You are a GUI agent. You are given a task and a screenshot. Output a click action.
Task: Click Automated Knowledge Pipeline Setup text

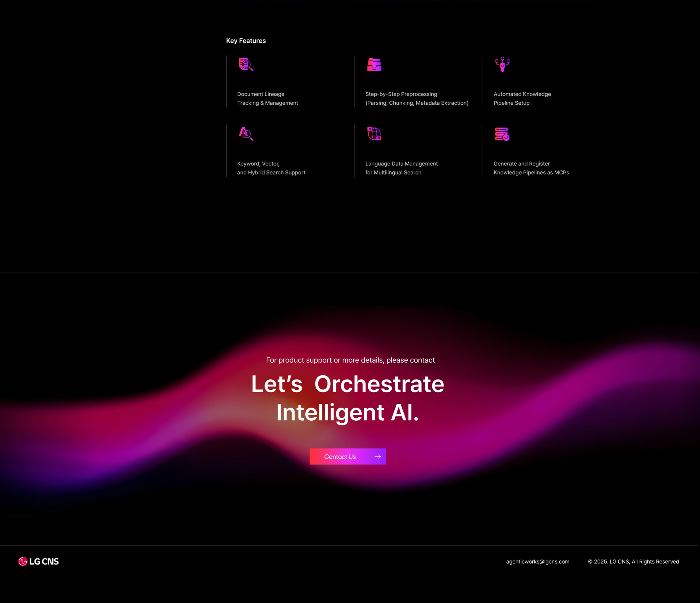pyautogui.click(x=522, y=99)
